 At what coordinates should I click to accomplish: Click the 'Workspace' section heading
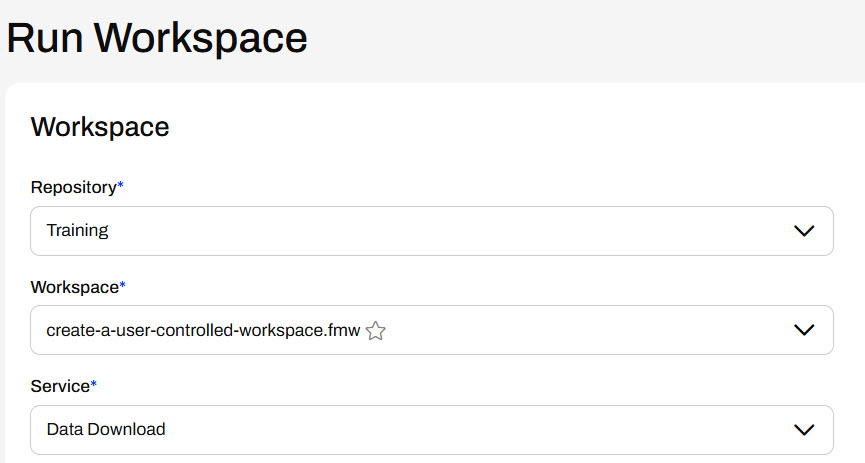pos(100,127)
